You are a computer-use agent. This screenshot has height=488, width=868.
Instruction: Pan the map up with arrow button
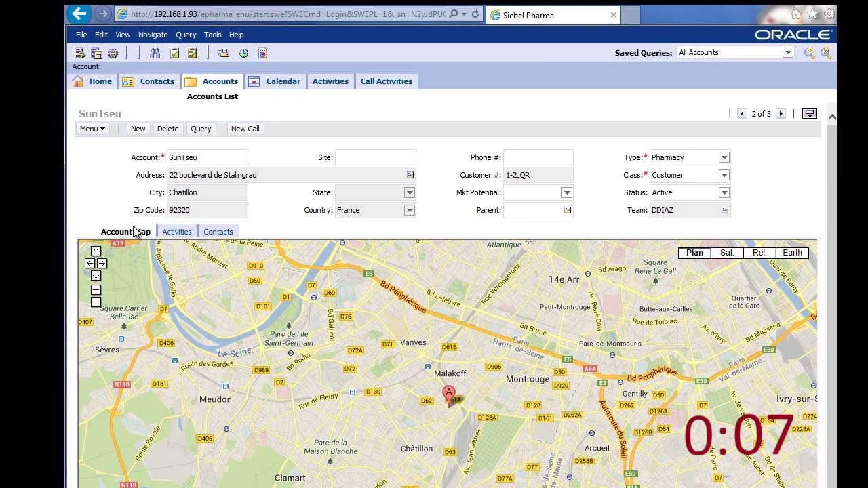coord(96,251)
